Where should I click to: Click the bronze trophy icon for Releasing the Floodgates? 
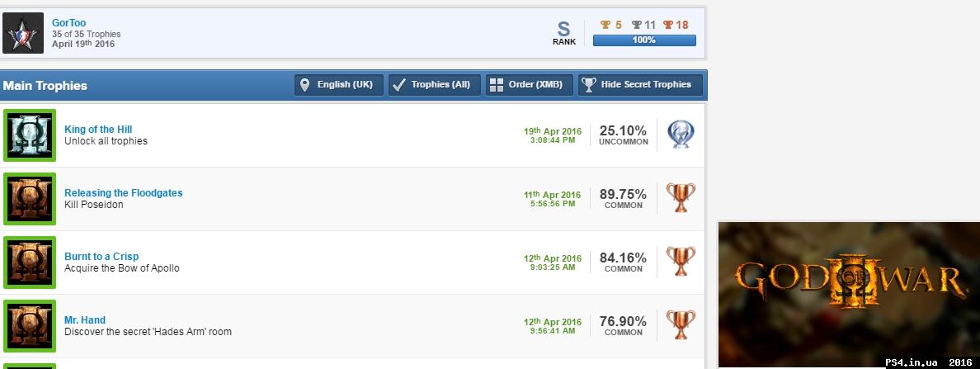tap(681, 199)
